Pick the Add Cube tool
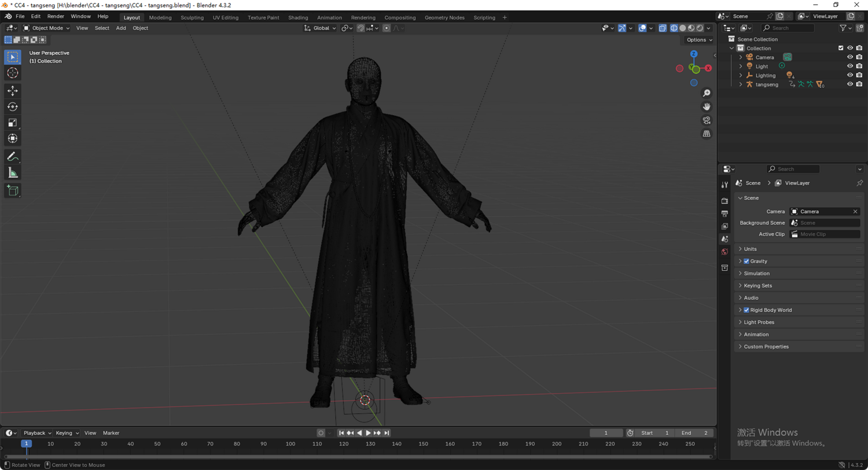The height and width of the screenshot is (470, 868). (x=13, y=190)
